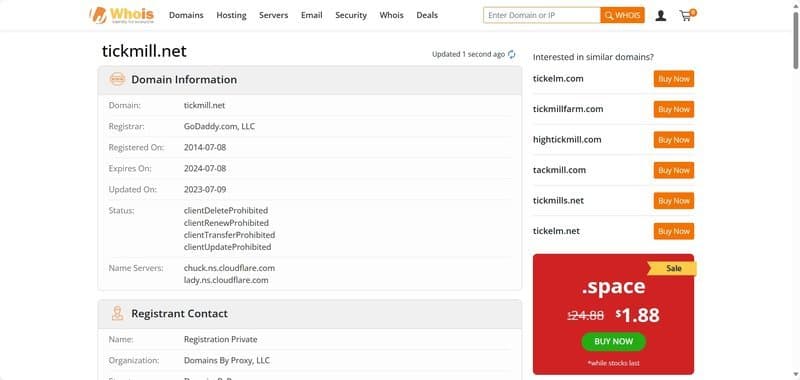Click the tickelm.com suggestion text

click(x=558, y=79)
